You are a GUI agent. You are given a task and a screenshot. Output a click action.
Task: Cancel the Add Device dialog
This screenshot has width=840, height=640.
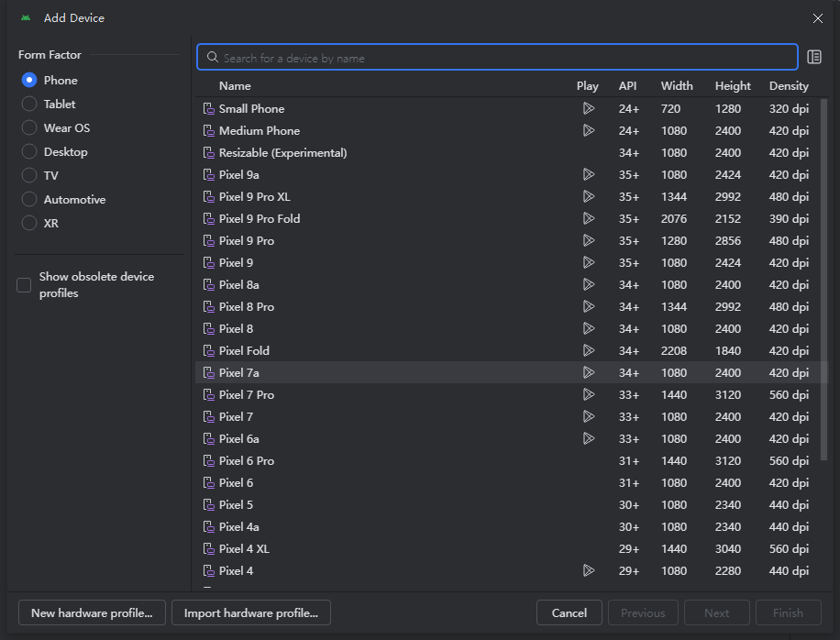point(569,612)
